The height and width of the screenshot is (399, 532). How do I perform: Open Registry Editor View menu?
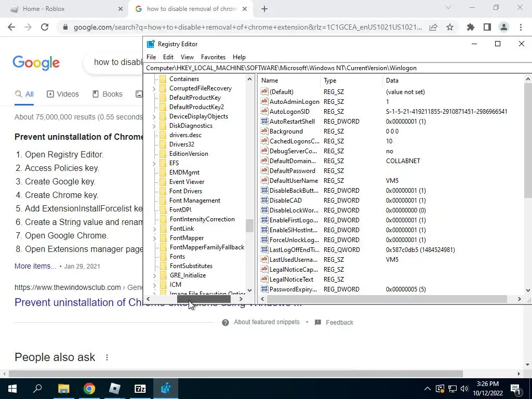[187, 57]
